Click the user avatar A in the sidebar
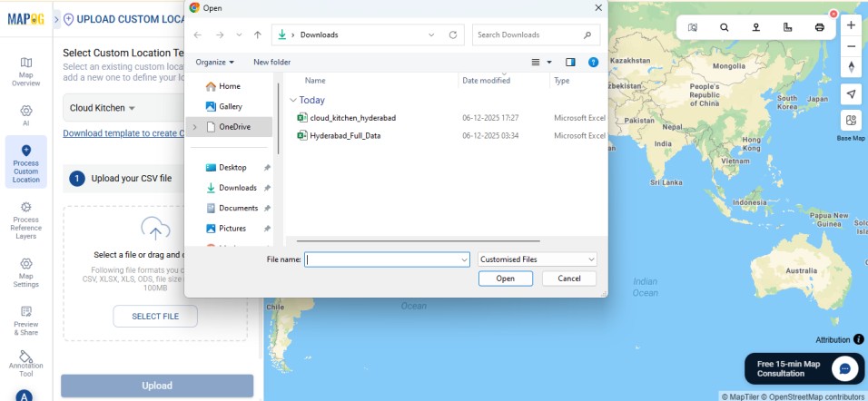This screenshot has height=401, width=868. click(24, 395)
